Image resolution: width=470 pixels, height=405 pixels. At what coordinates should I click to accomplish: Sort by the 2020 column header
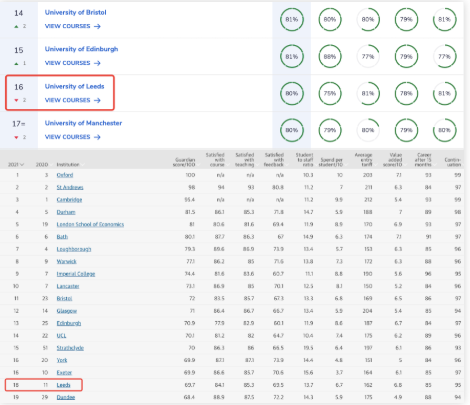pos(42,164)
